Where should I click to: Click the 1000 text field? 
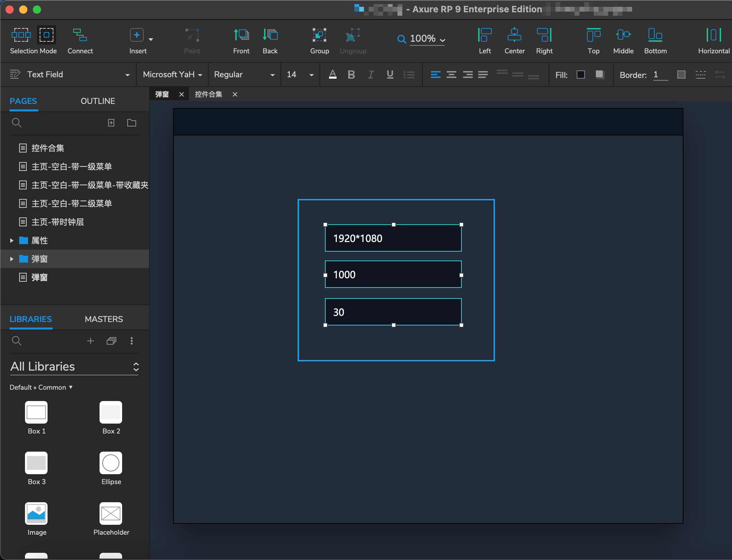click(393, 275)
